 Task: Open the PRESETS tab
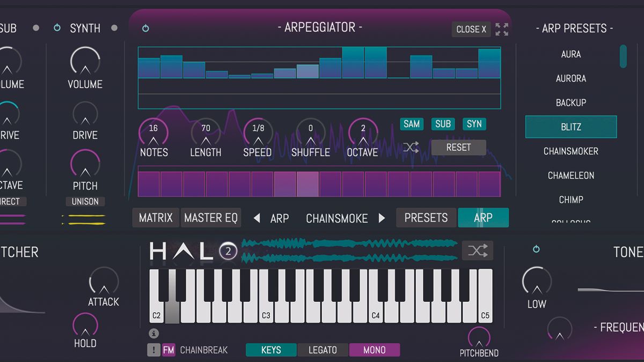(x=426, y=218)
